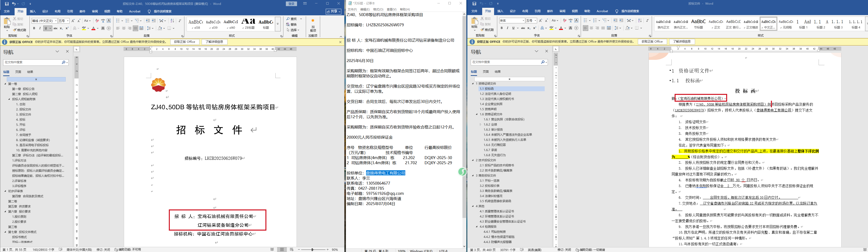Click Notepad vertical scrollbar

click(464, 130)
